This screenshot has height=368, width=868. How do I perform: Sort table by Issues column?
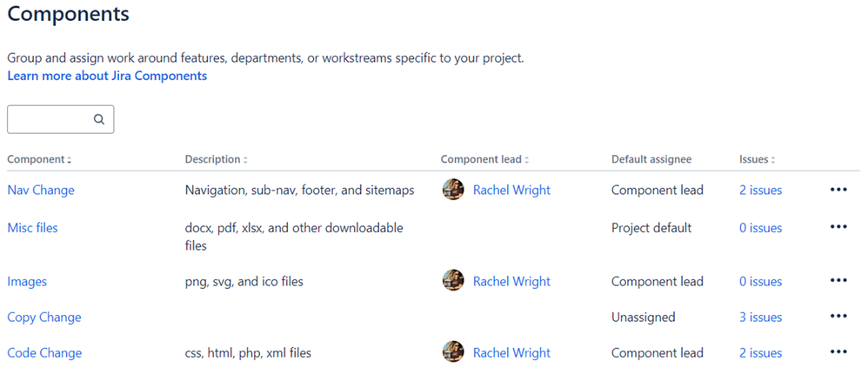[757, 159]
